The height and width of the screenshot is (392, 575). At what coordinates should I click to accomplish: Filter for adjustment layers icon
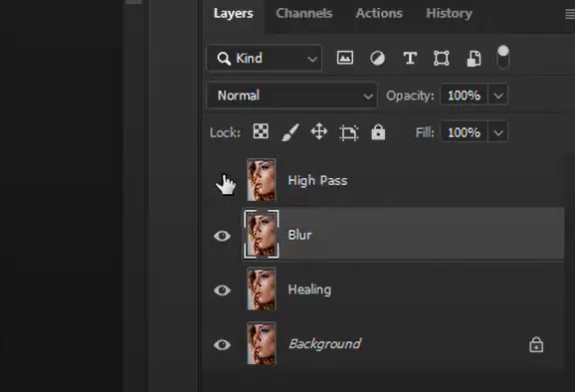coord(377,58)
